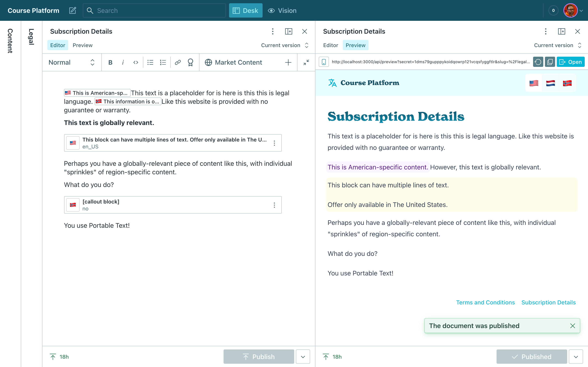
Task: Click the award ribbon annotation icon
Action: [190, 62]
